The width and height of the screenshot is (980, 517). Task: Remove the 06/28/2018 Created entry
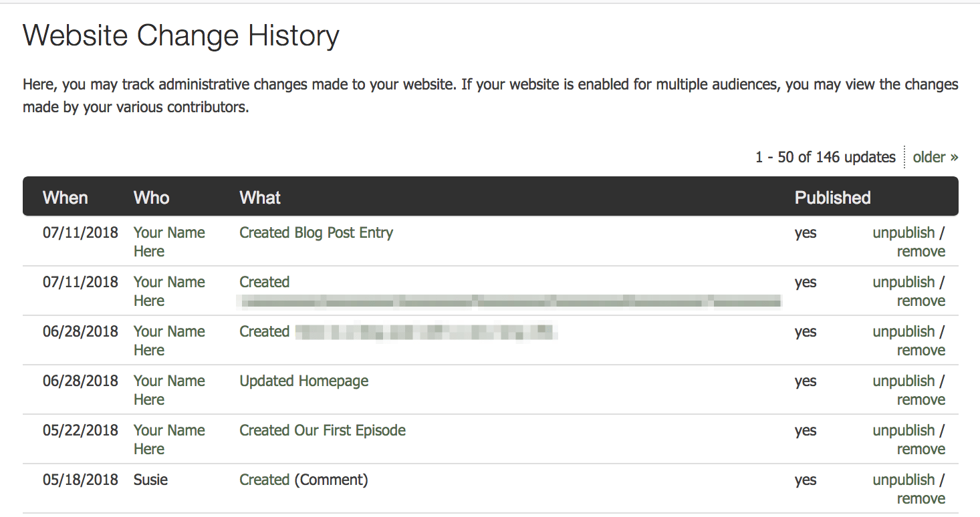coord(921,350)
